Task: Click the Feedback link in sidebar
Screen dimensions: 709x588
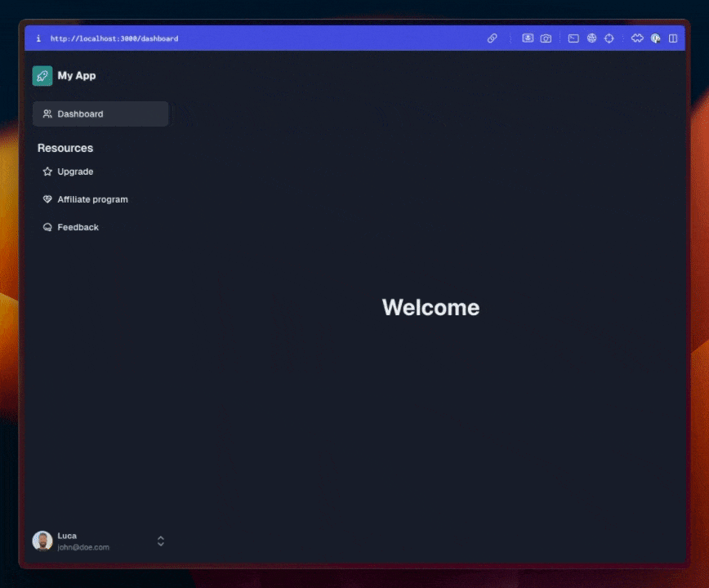Action: tap(78, 227)
